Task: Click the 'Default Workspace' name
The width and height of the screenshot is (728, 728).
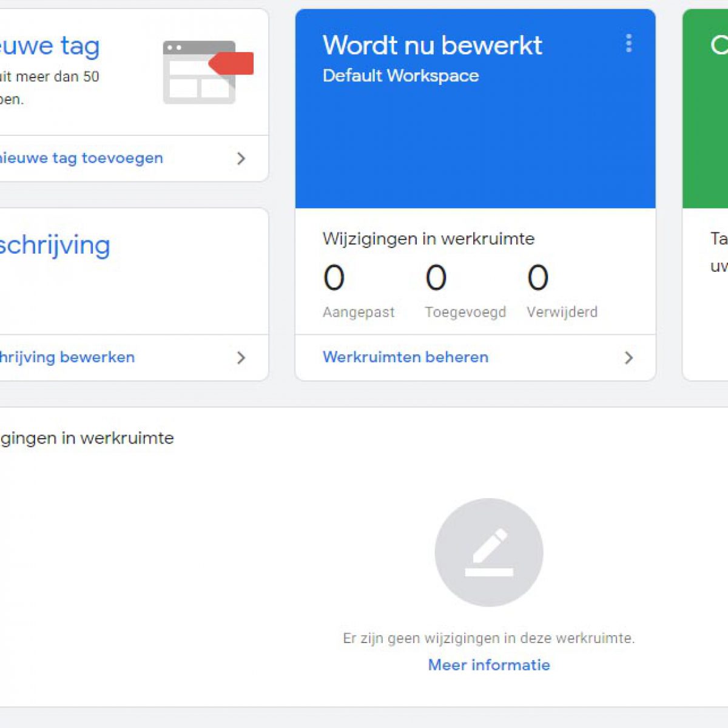Action: 400,76
